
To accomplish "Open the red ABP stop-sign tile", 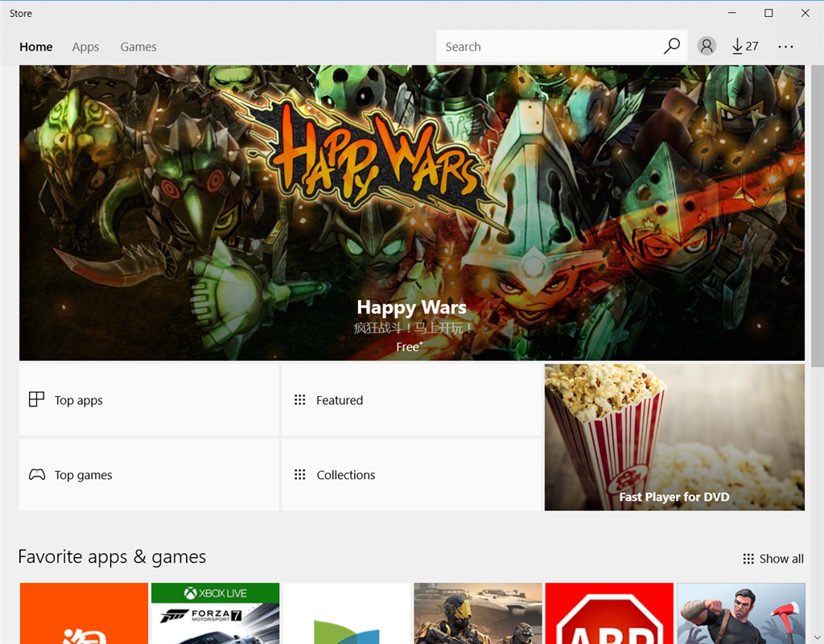I will click(x=610, y=613).
